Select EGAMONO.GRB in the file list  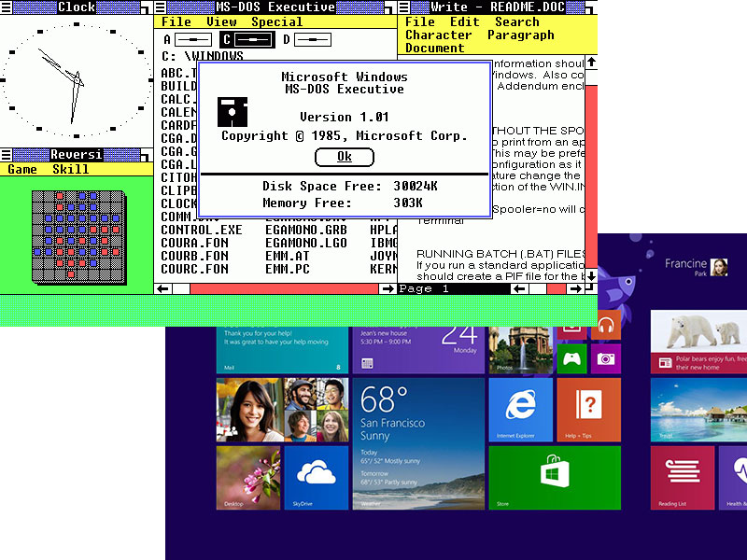306,230
